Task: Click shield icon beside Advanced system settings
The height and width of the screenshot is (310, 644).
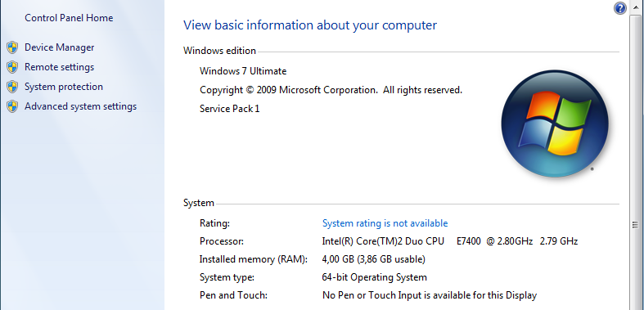Action: pyautogui.click(x=12, y=107)
